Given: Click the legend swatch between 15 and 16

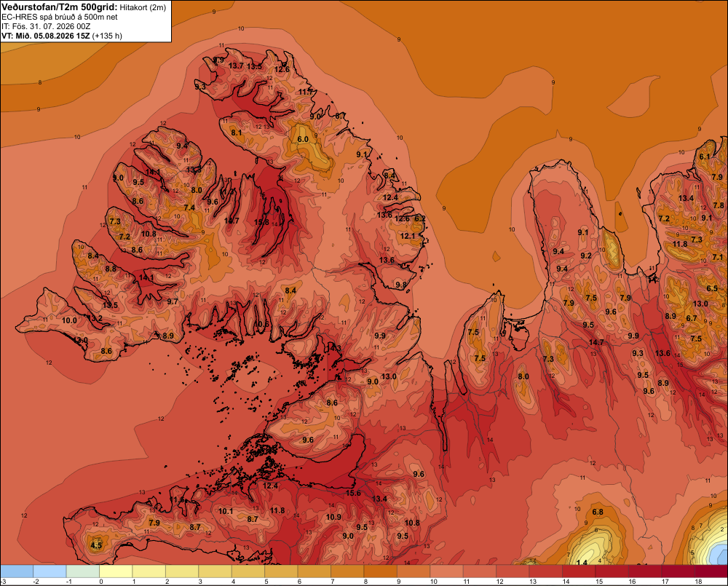Looking at the screenshot, I should click(612, 571).
